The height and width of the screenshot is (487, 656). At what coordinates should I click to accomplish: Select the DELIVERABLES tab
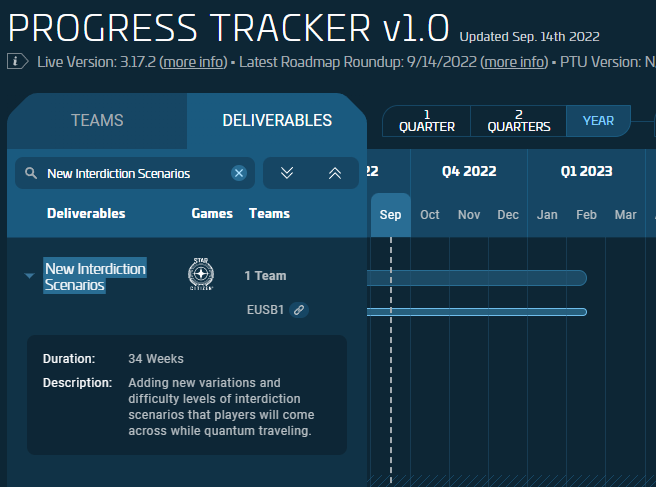(x=277, y=120)
